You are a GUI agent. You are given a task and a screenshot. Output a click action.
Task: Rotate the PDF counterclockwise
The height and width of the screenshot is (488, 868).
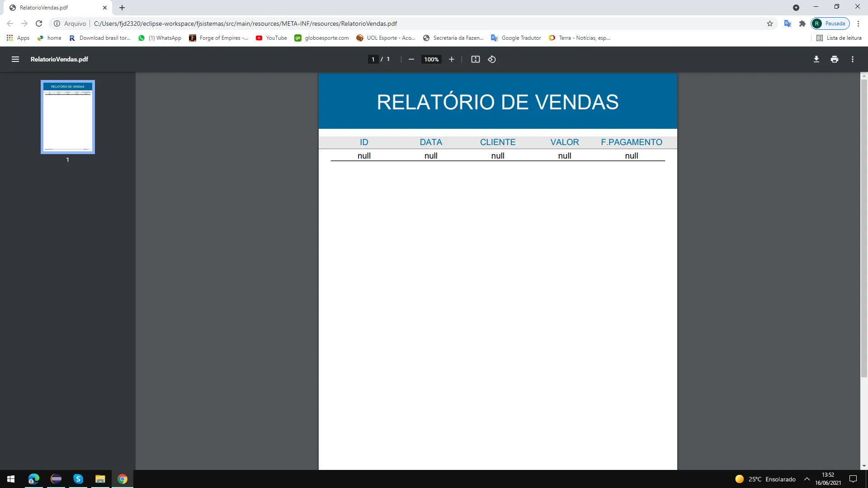pyautogui.click(x=492, y=59)
